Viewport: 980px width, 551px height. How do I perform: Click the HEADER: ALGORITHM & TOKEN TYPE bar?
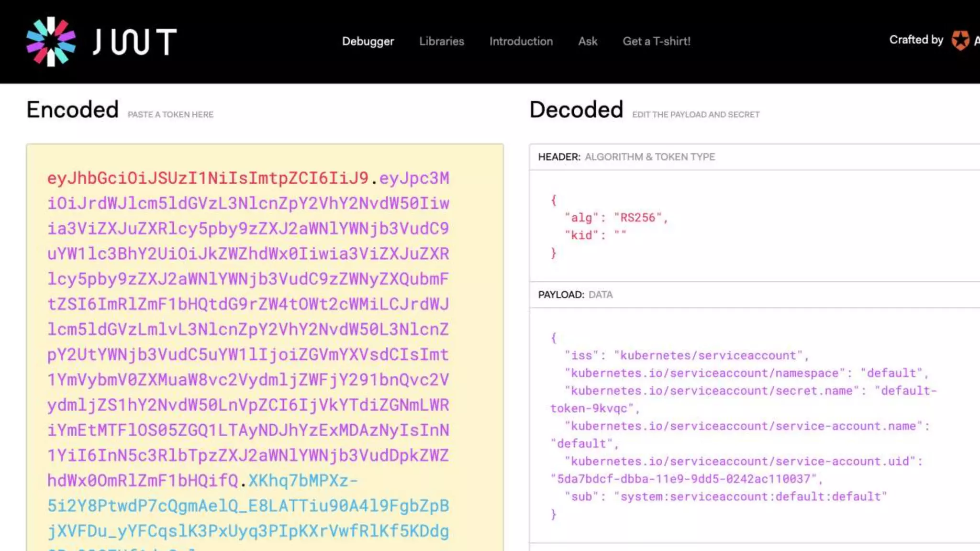(626, 157)
